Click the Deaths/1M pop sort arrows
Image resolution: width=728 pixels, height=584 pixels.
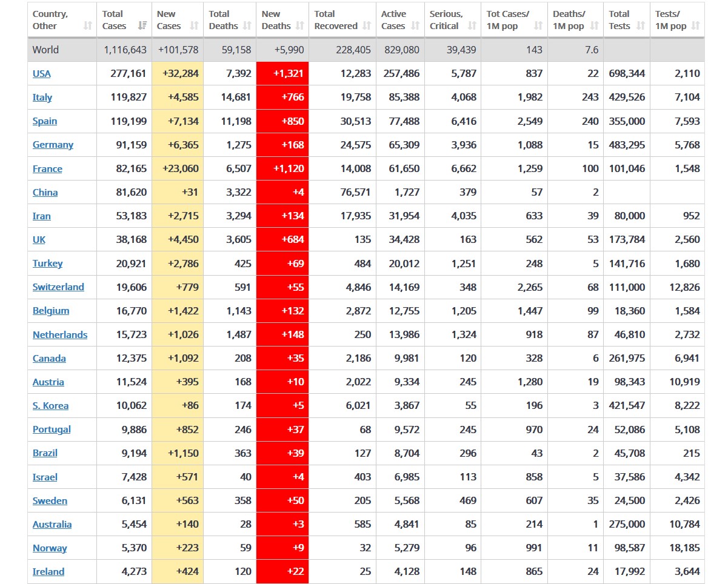pos(594,26)
